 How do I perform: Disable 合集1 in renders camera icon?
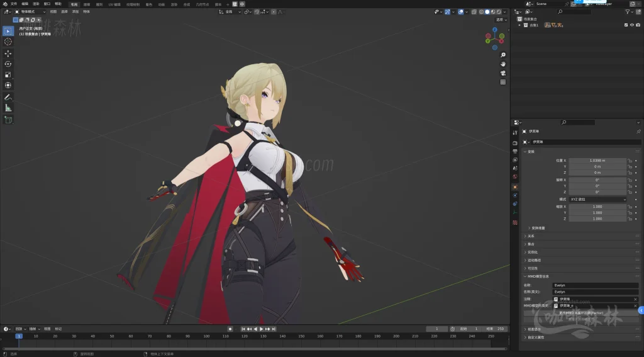pos(638,25)
